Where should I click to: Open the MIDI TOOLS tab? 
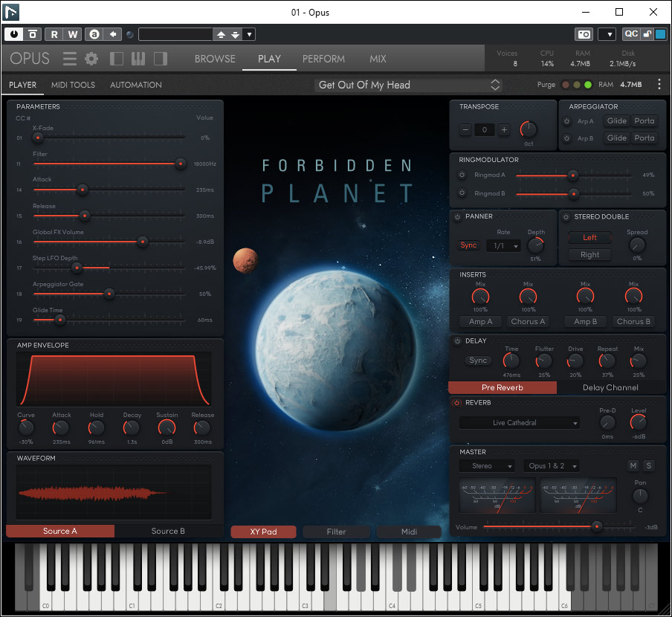(x=73, y=85)
